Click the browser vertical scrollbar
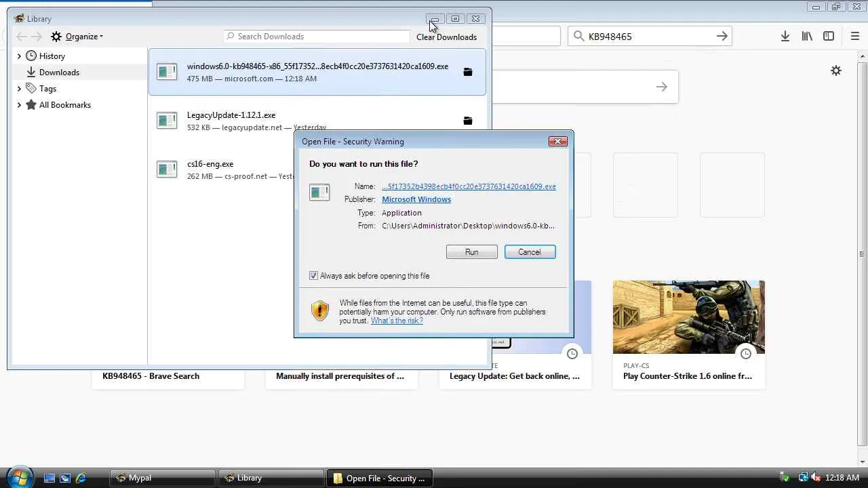 point(862,254)
